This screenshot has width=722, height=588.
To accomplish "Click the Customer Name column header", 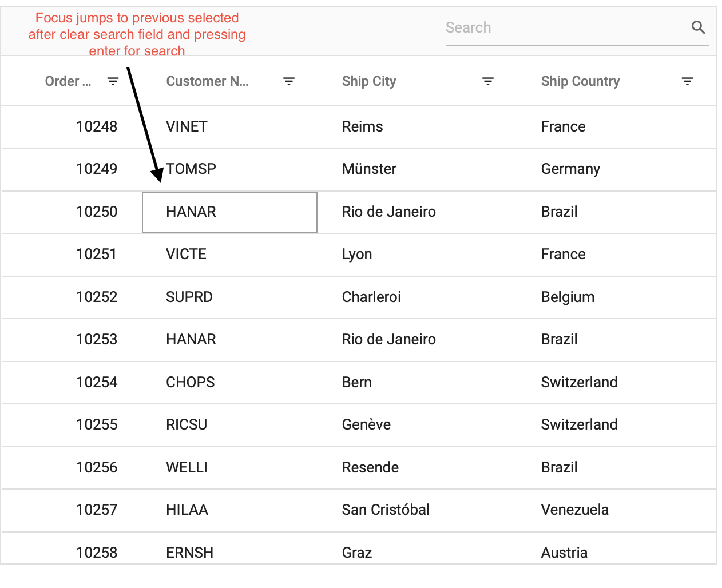I will pyautogui.click(x=207, y=81).
